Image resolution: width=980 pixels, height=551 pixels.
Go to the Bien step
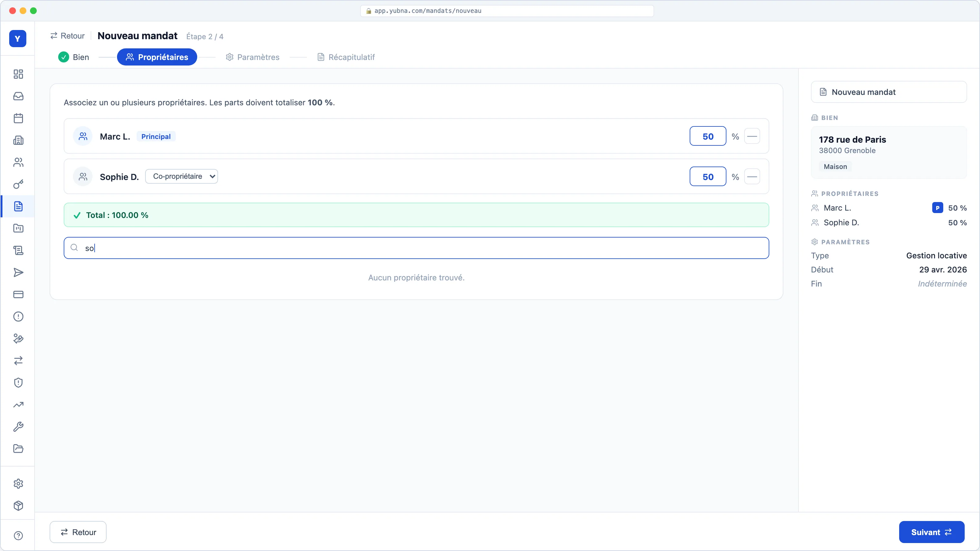tap(74, 57)
